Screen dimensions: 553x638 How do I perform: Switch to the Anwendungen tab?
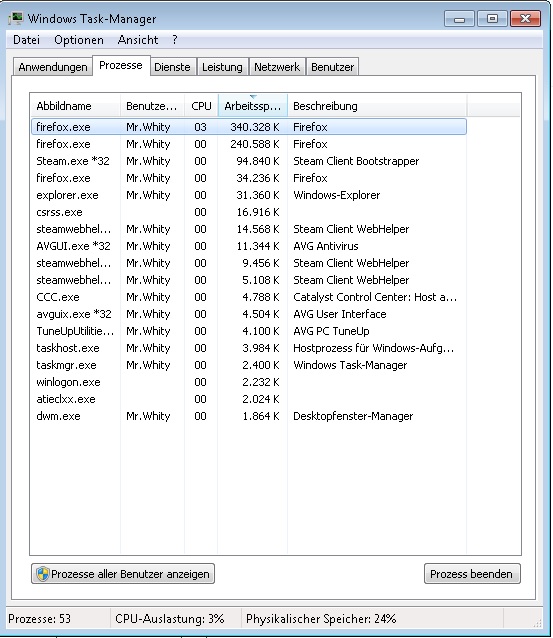(53, 67)
